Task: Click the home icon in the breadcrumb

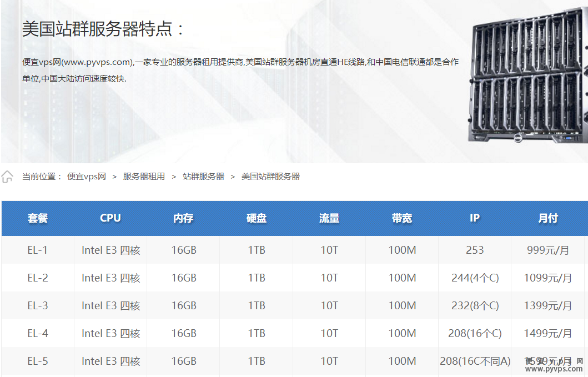Action: pyautogui.click(x=8, y=177)
